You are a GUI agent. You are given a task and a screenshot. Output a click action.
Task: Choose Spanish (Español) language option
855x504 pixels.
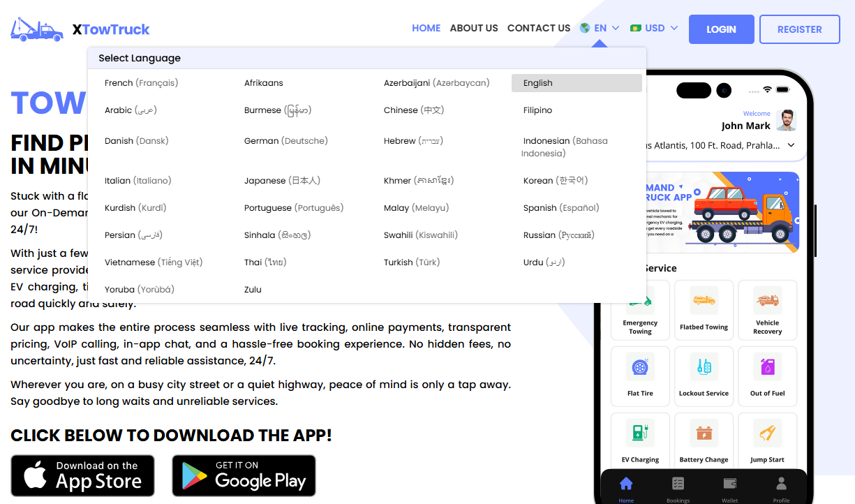coord(561,208)
